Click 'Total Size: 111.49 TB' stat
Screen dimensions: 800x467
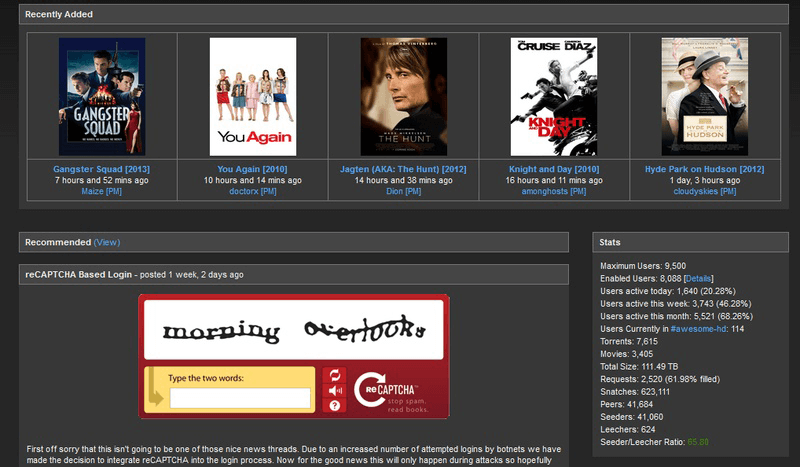(639, 367)
